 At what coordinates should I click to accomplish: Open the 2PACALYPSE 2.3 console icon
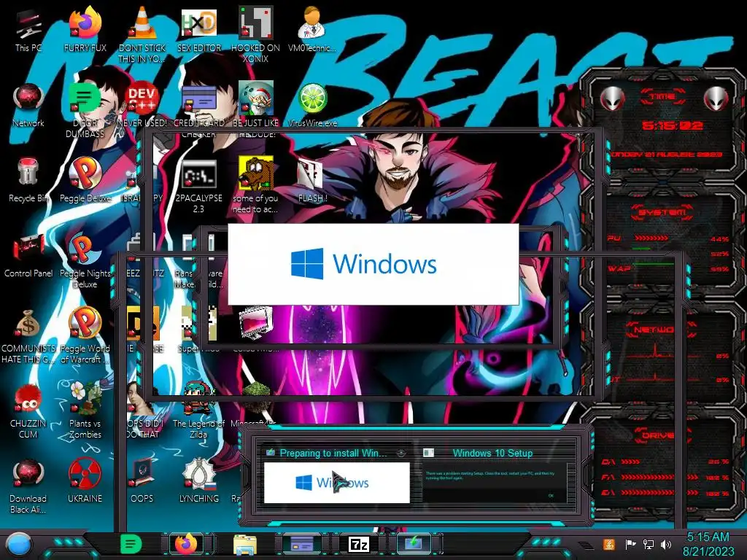tap(198, 186)
